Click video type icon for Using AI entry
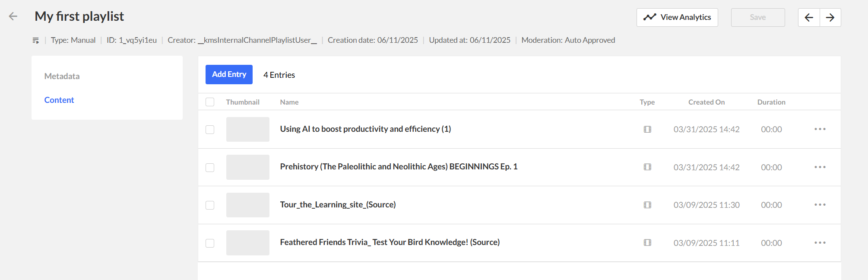 pos(647,129)
